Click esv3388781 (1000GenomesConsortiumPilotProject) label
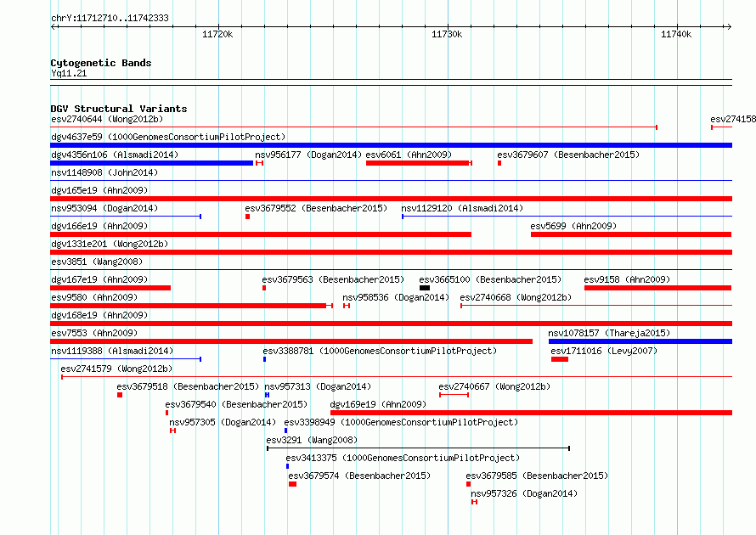This screenshot has height=535, width=756. (x=380, y=351)
